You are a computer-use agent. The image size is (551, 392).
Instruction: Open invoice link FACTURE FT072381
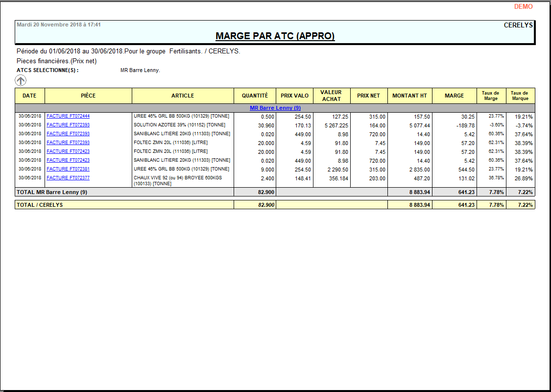click(x=68, y=169)
